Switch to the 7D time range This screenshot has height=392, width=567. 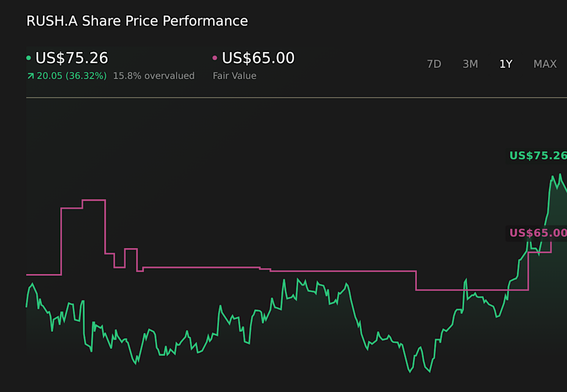tap(434, 64)
